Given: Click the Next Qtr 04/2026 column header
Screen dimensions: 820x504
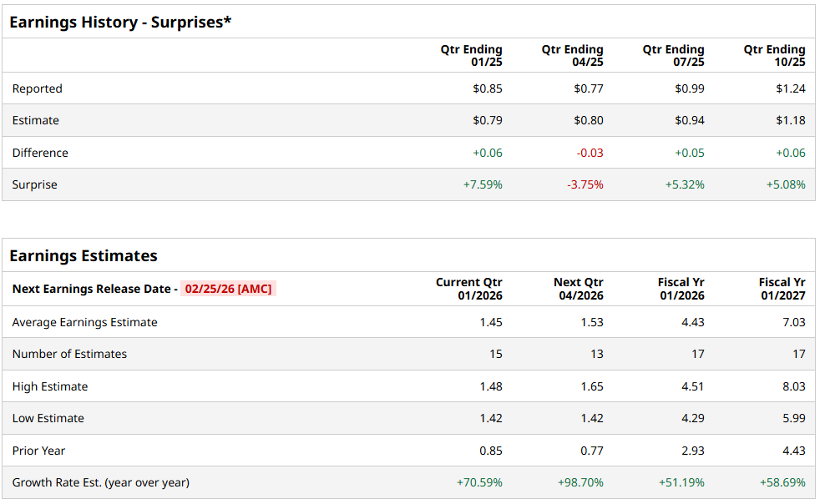Looking at the screenshot, I should click(579, 289).
